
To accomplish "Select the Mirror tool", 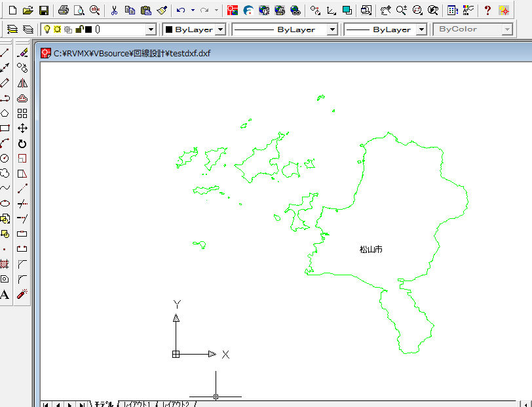I will click(x=22, y=83).
